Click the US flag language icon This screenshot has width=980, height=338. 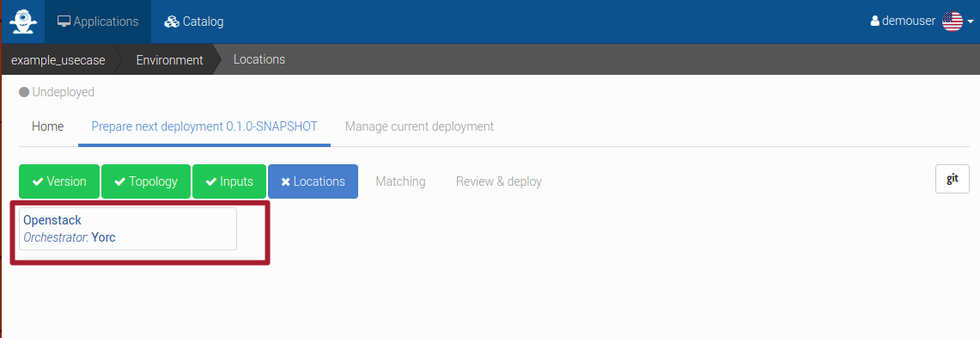click(952, 22)
